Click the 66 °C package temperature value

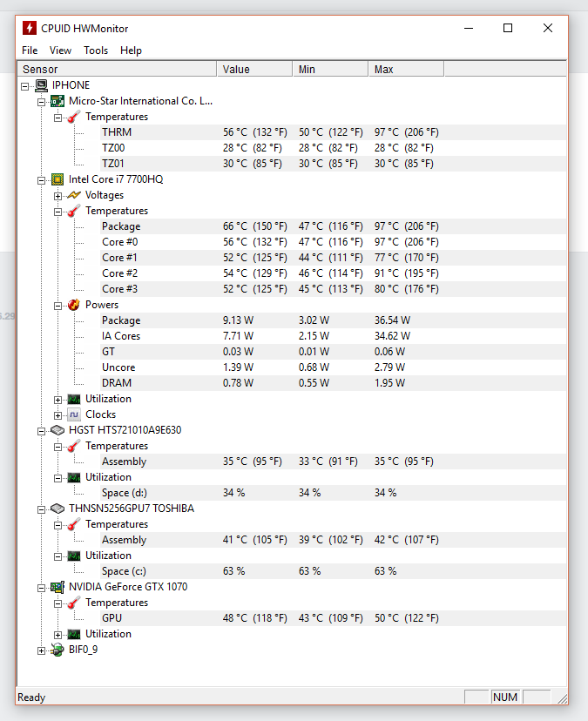tap(255, 226)
